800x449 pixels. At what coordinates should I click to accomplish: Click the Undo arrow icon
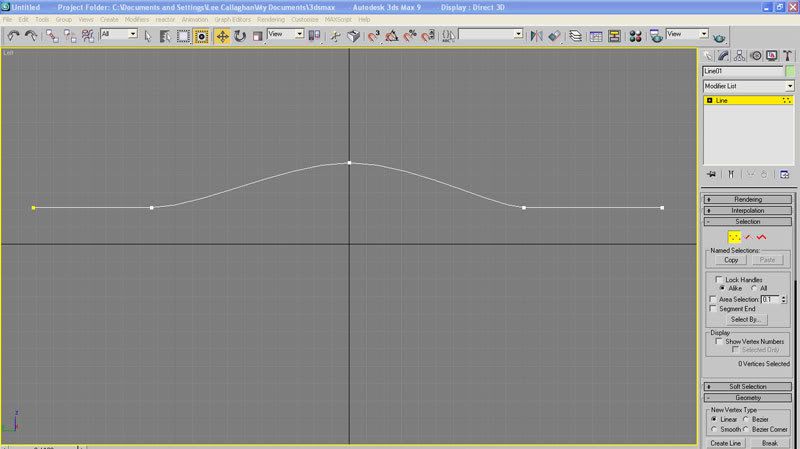(x=13, y=36)
